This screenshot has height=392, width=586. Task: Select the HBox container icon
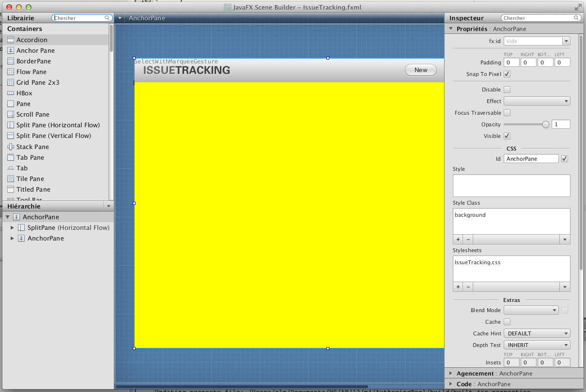coord(11,93)
